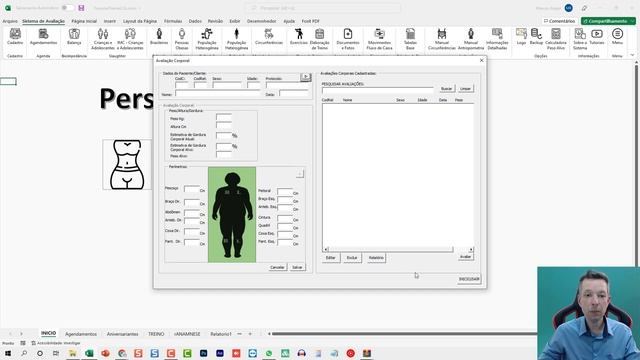Click the Excel icon in taskbar
The width and height of the screenshot is (640, 360).
tap(89, 353)
